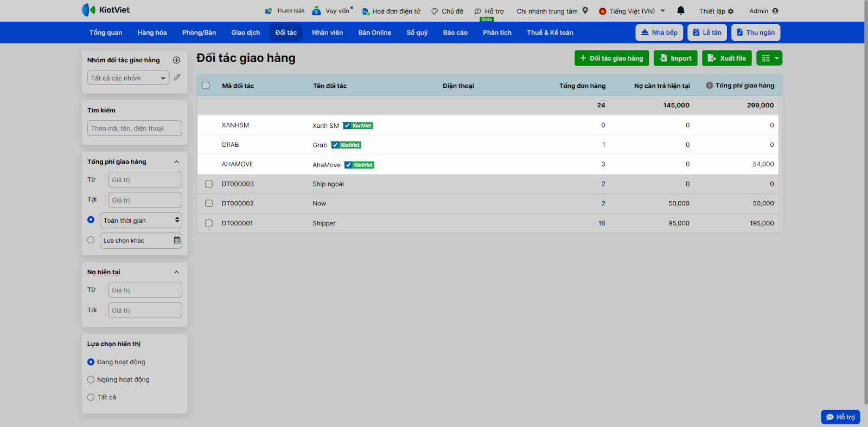Open the floating Hỗ trợ chat button
Image resolution: width=868 pixels, height=427 pixels.
[x=840, y=417]
